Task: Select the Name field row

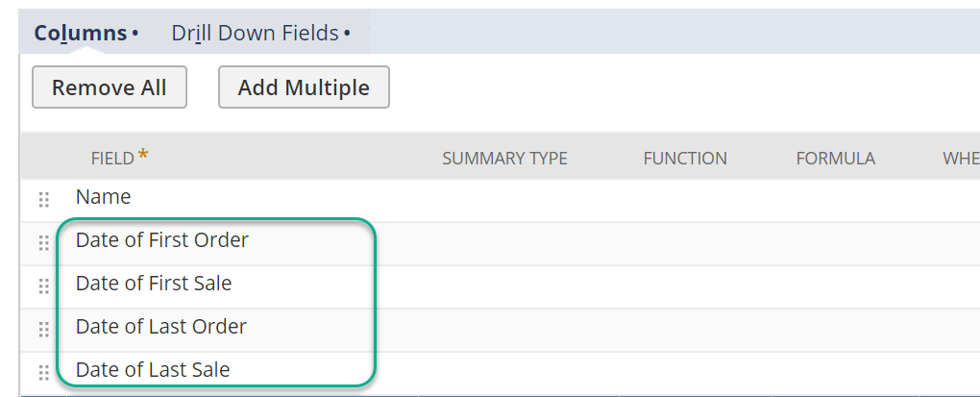Action: (x=103, y=197)
